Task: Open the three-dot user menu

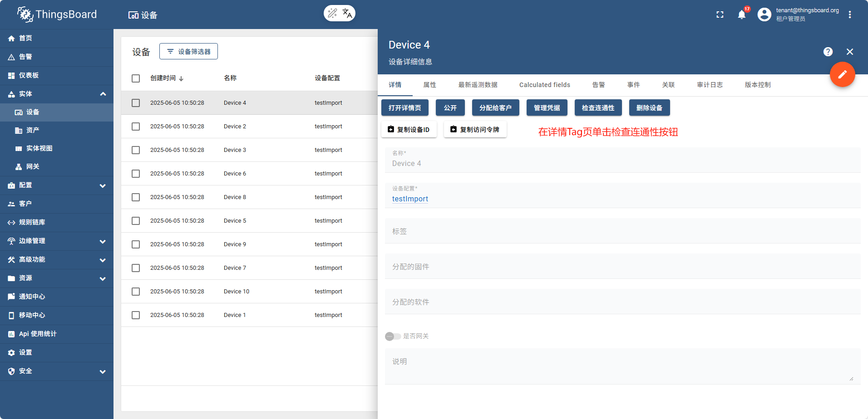Action: coord(850,15)
